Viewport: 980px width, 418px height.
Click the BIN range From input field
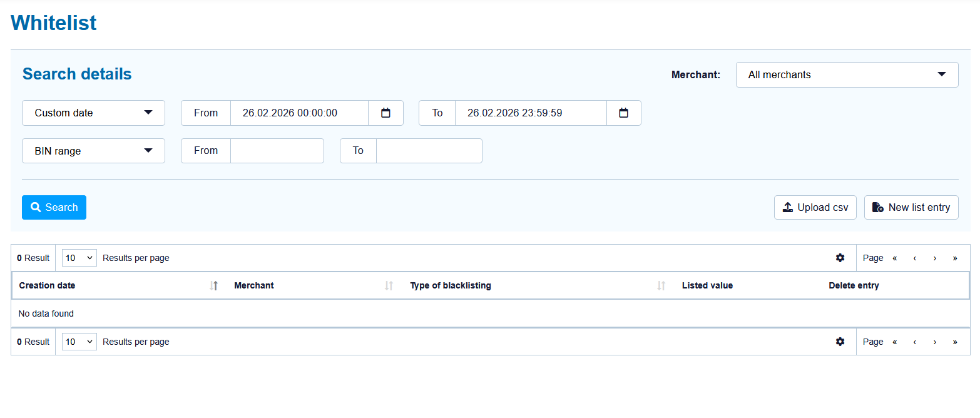277,151
